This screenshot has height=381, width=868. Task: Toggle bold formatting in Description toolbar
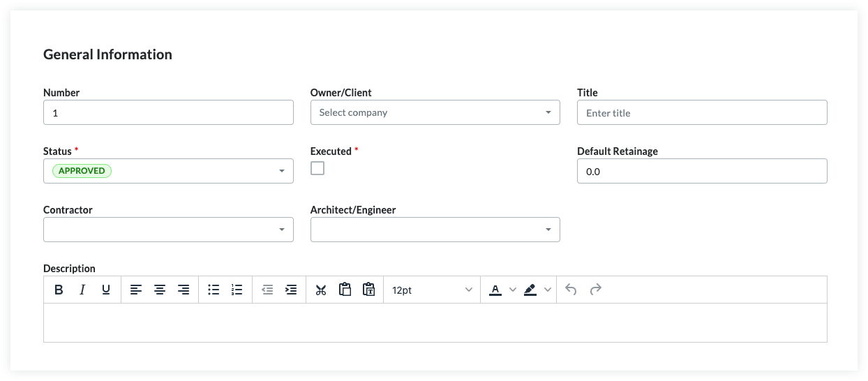pos(59,290)
